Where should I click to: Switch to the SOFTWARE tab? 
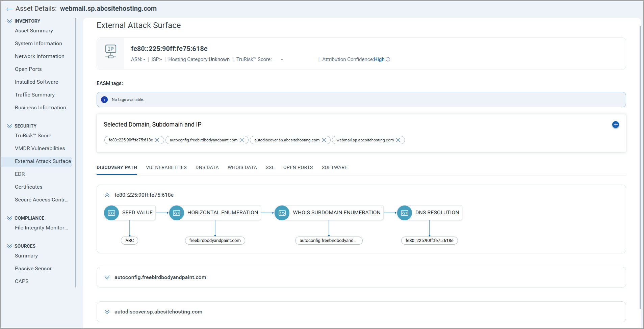pos(334,167)
